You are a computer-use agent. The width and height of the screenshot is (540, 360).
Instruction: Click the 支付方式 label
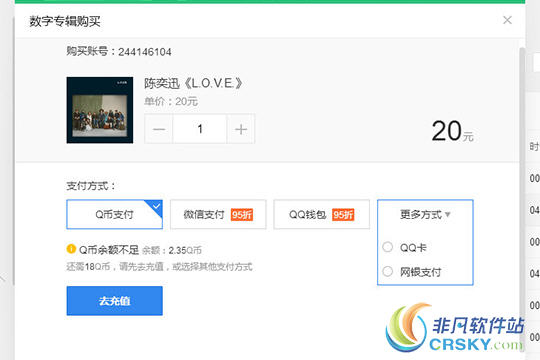[91, 186]
